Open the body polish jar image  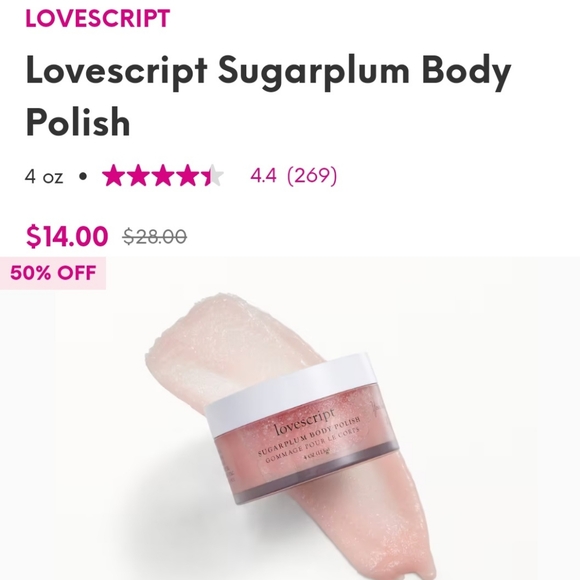[x=290, y=418]
